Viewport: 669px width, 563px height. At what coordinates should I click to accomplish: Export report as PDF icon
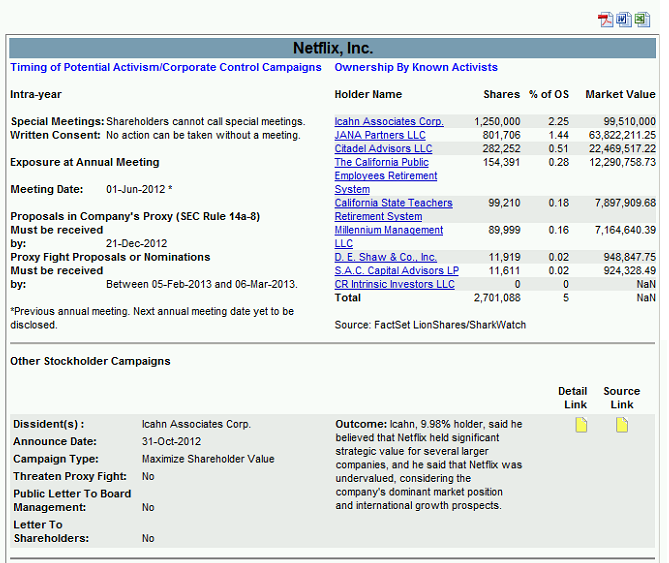coord(605,20)
